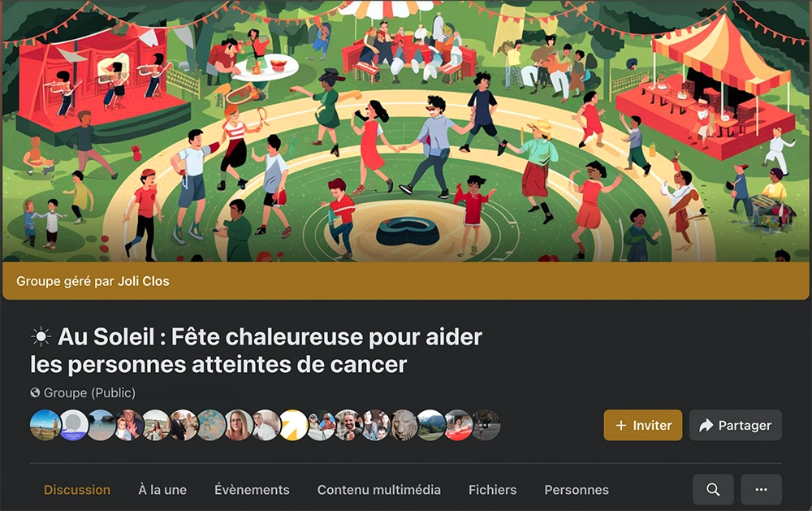Click the first member avatar with beach landscape
Viewport: 812px width, 511px height.
point(45,425)
